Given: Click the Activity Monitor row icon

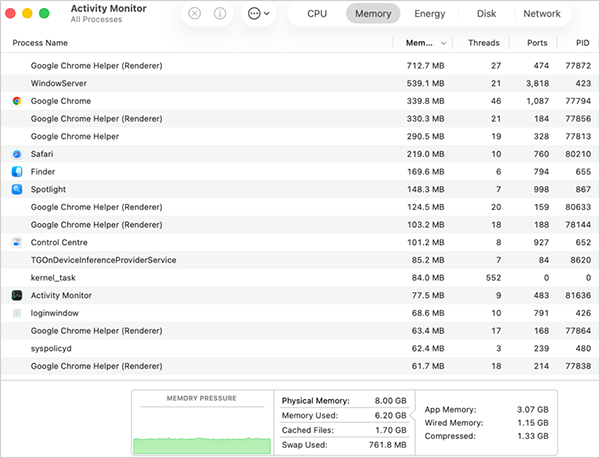Looking at the screenshot, I should (x=17, y=295).
